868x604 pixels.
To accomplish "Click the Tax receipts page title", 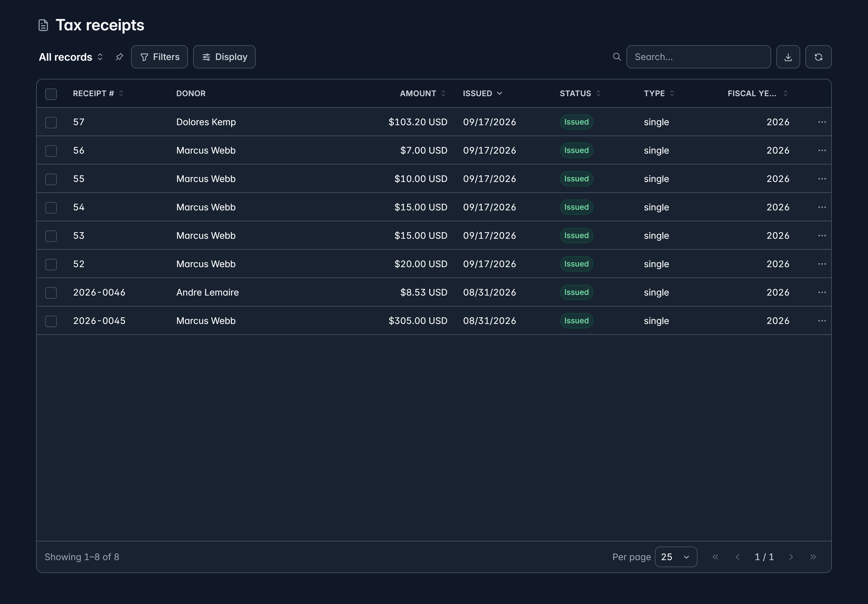I will 100,25.
